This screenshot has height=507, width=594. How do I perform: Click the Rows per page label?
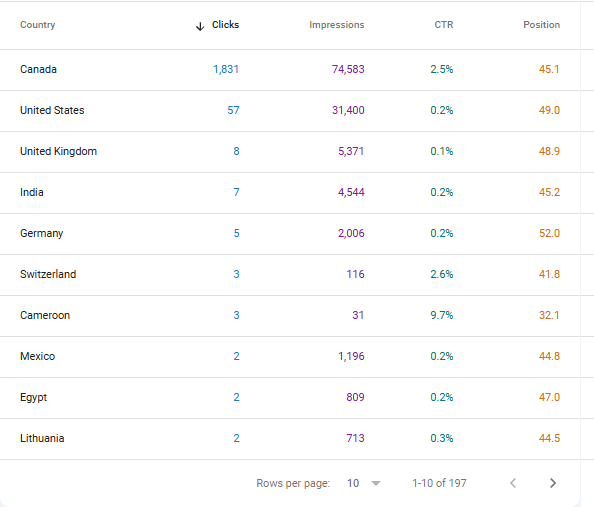click(x=293, y=483)
